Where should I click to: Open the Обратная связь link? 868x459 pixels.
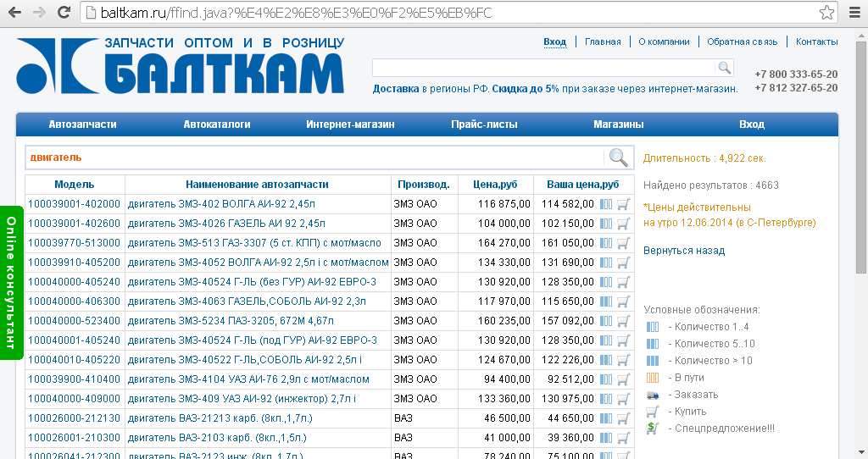[x=742, y=41]
